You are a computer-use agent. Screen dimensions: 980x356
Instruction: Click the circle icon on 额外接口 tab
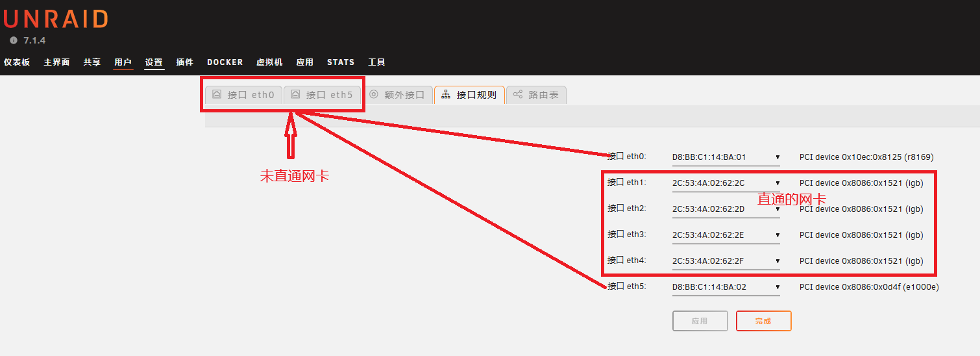(374, 94)
